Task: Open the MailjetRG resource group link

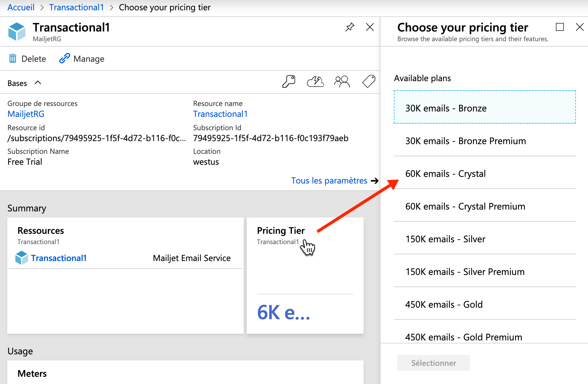Action: [x=26, y=114]
